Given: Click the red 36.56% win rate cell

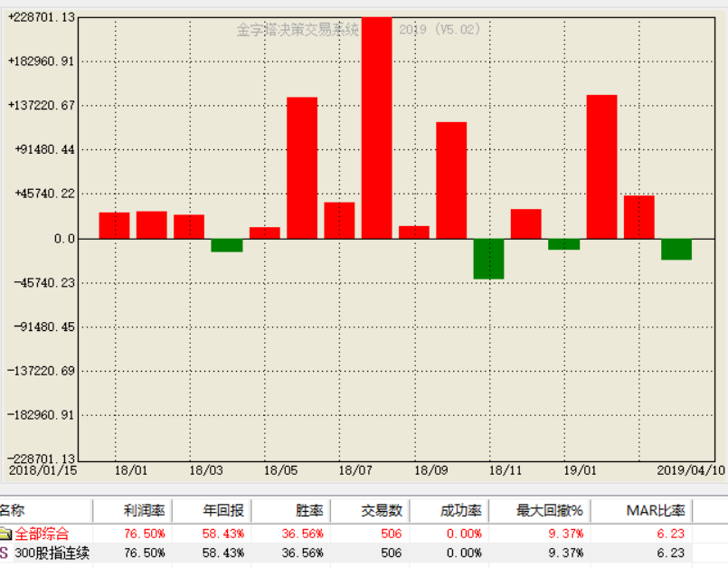Looking at the screenshot, I should pyautogui.click(x=302, y=534).
